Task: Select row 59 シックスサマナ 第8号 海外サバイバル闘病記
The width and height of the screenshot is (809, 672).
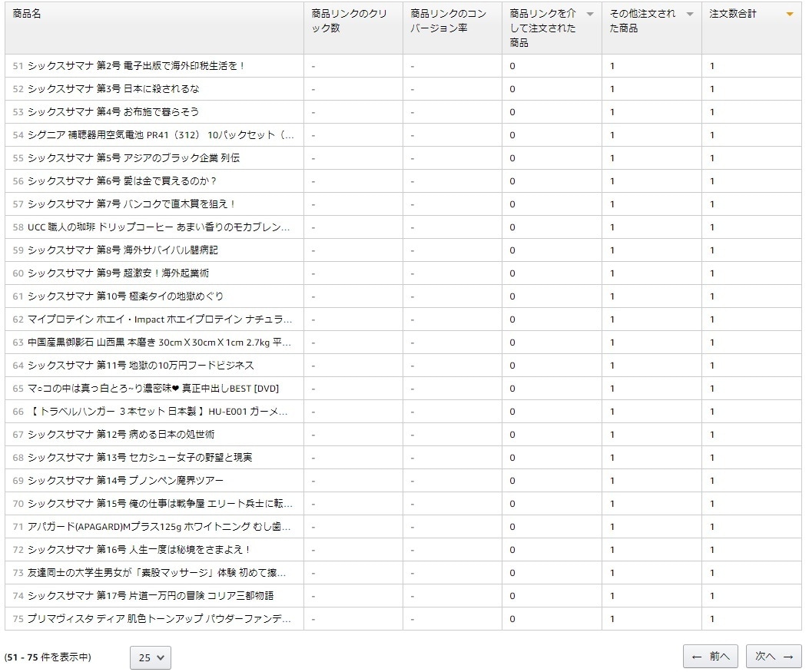Action: [403, 250]
